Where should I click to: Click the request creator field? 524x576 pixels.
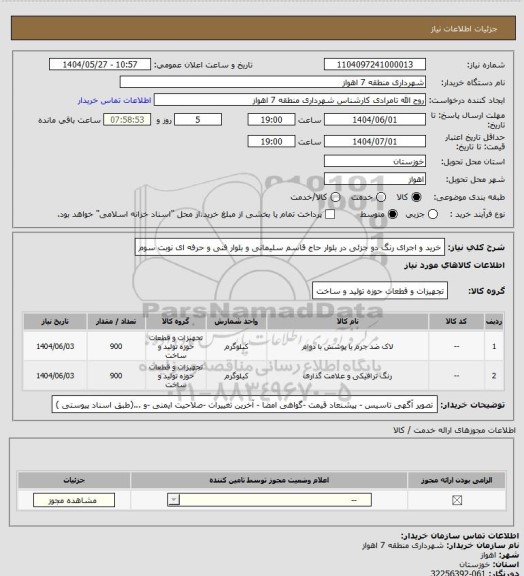[x=290, y=100]
